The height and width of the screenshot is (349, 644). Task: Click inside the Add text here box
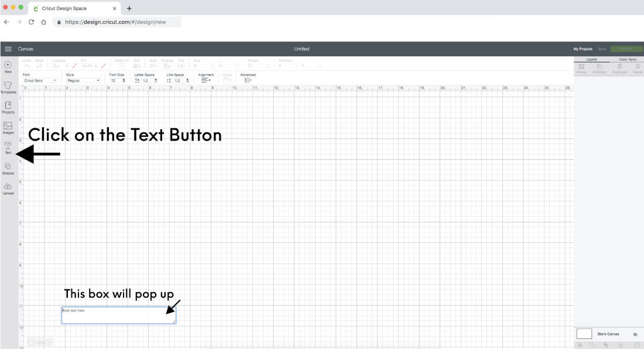pyautogui.click(x=119, y=316)
